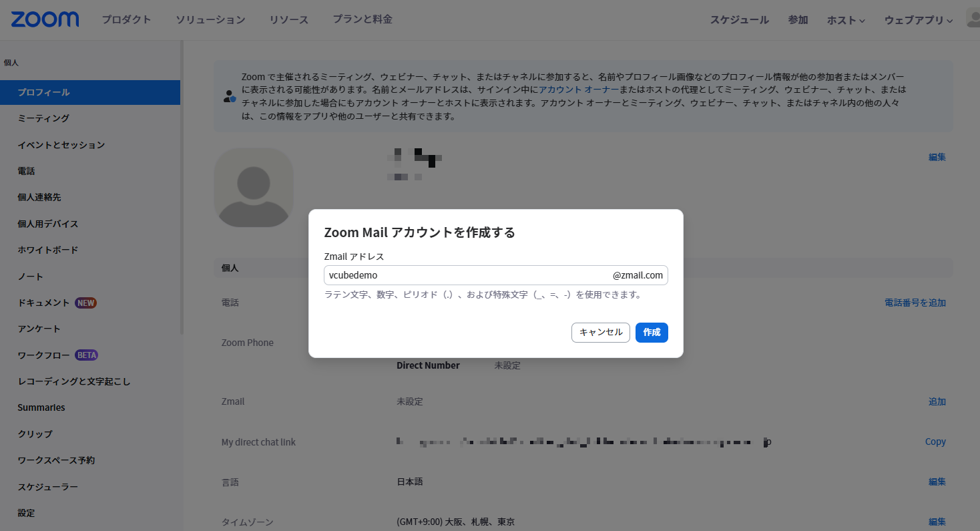
Task: Select プロフィール in the sidebar
Action: tap(90, 92)
